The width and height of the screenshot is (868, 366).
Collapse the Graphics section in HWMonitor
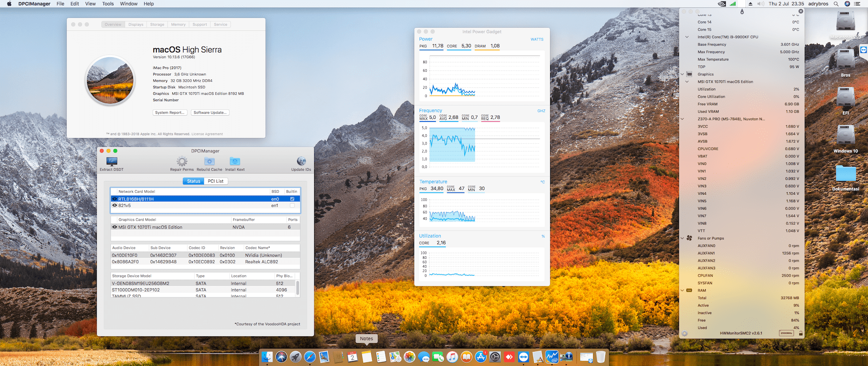[682, 74]
